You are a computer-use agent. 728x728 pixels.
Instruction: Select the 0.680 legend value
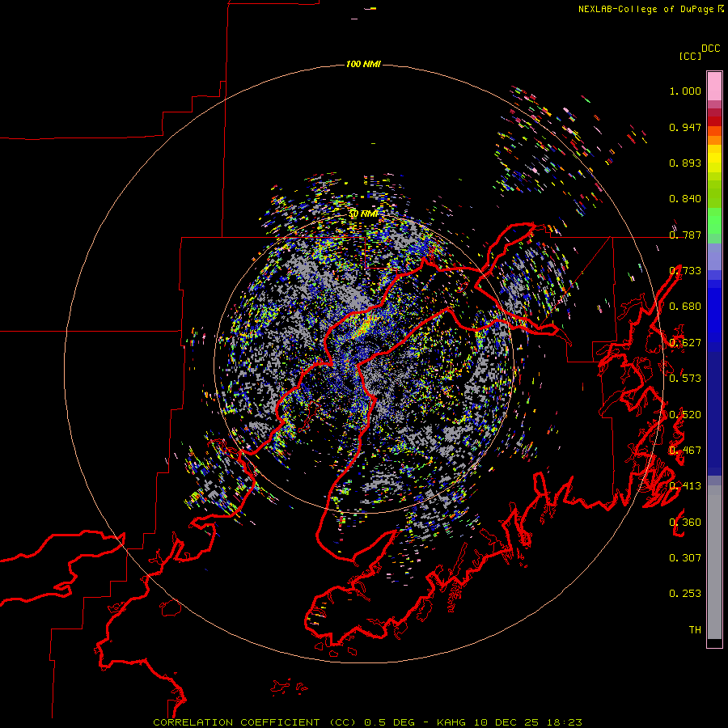[685, 307]
